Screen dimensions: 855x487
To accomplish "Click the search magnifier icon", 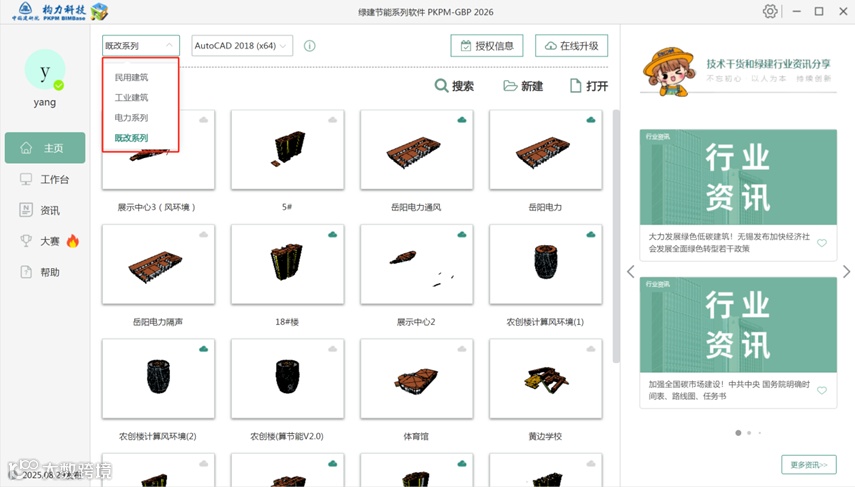I will pos(441,86).
